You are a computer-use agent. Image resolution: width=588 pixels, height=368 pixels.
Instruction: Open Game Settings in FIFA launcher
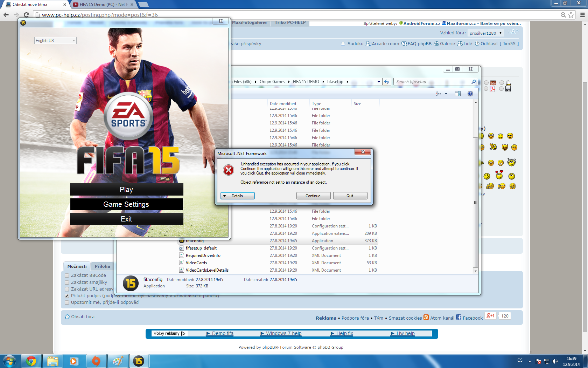point(126,204)
